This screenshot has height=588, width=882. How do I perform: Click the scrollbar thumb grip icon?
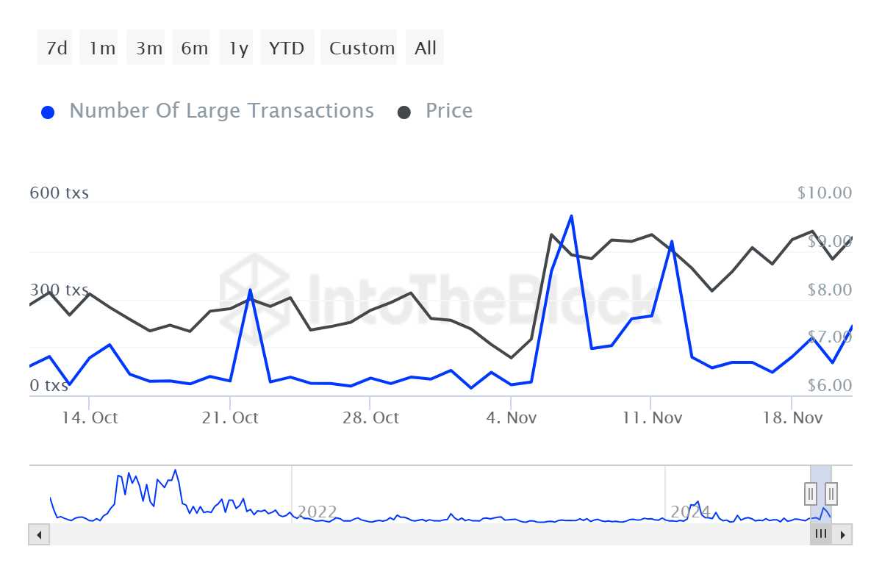[820, 534]
